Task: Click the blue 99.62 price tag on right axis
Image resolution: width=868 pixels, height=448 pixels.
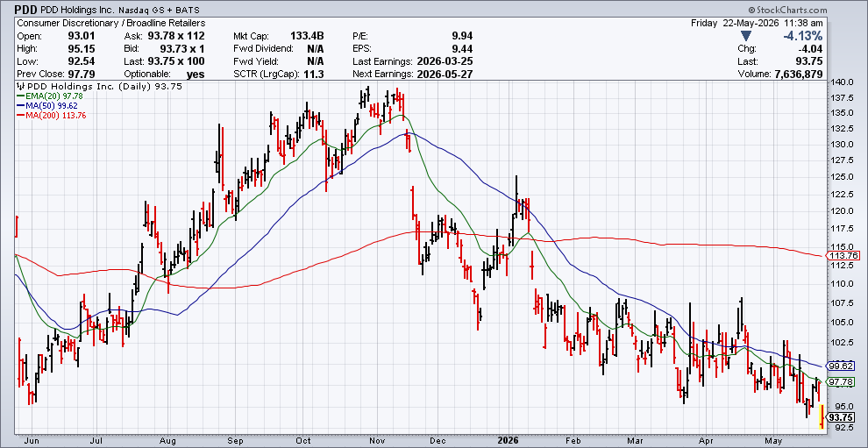Action: (842, 366)
